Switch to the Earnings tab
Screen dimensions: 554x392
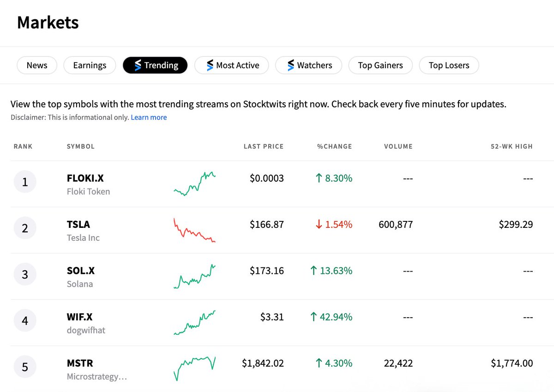[x=90, y=65]
